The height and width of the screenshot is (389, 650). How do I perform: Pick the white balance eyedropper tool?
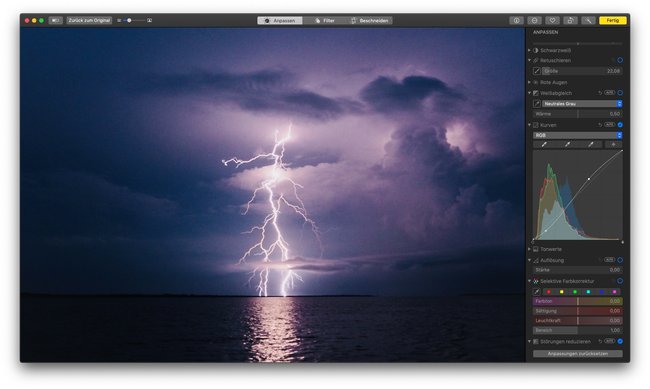coord(537,104)
